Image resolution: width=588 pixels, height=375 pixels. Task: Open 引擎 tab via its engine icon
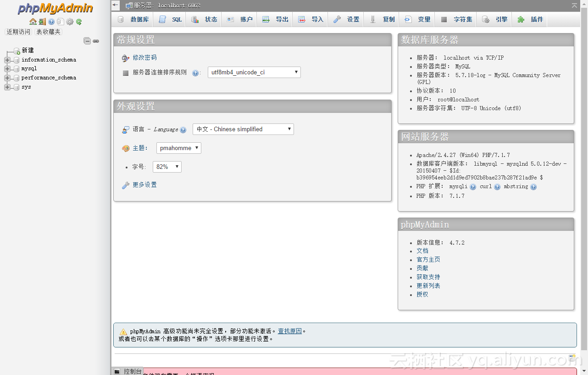pos(485,19)
